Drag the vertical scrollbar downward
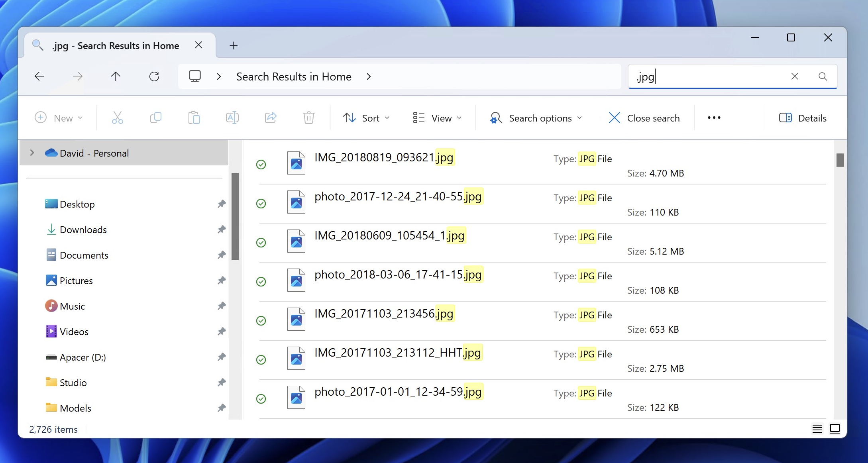 [839, 164]
